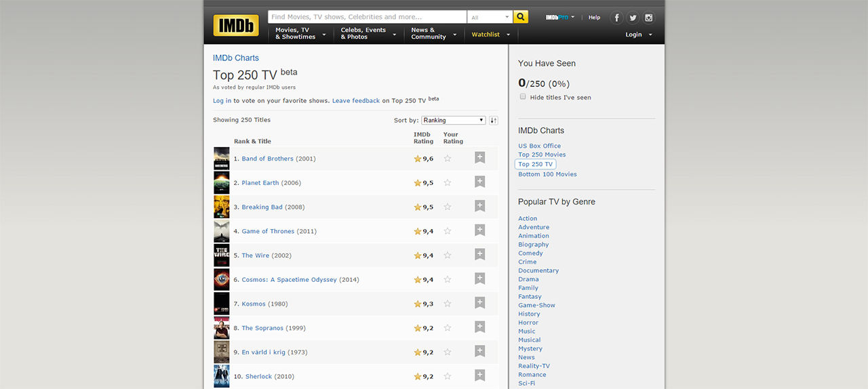Add Kosmos to watchlist
This screenshot has height=389, width=868.
479,303
